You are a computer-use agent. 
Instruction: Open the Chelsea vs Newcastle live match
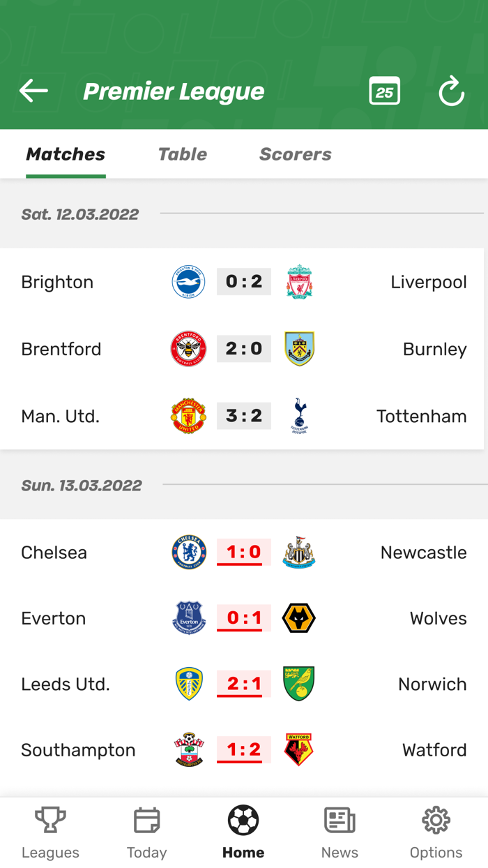coord(244,552)
